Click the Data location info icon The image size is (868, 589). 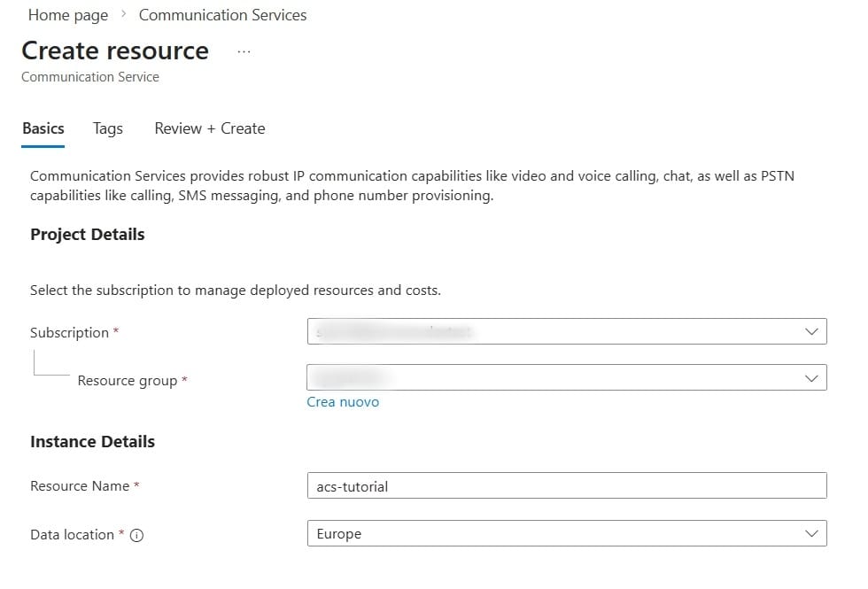(x=137, y=535)
